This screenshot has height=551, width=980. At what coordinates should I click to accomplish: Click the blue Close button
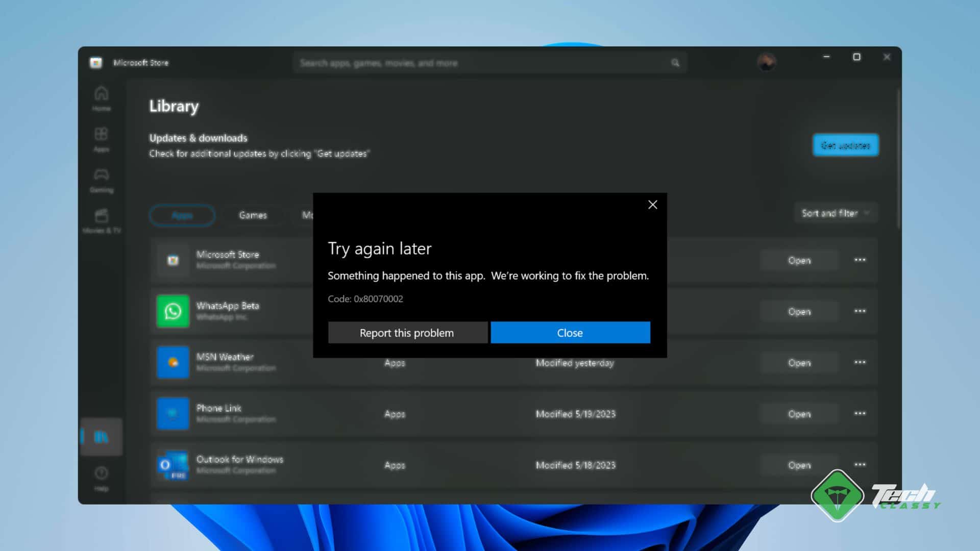(570, 333)
